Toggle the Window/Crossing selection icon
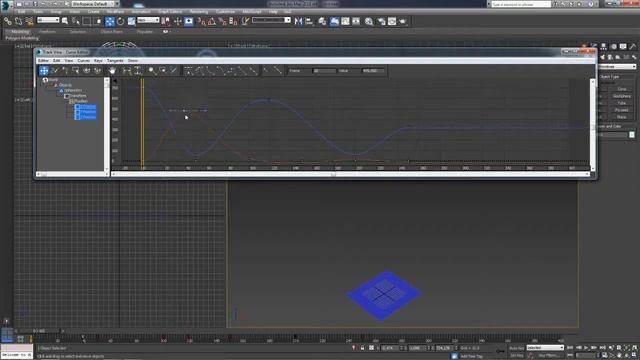Screen dimensions: 640x360 coord(97,21)
